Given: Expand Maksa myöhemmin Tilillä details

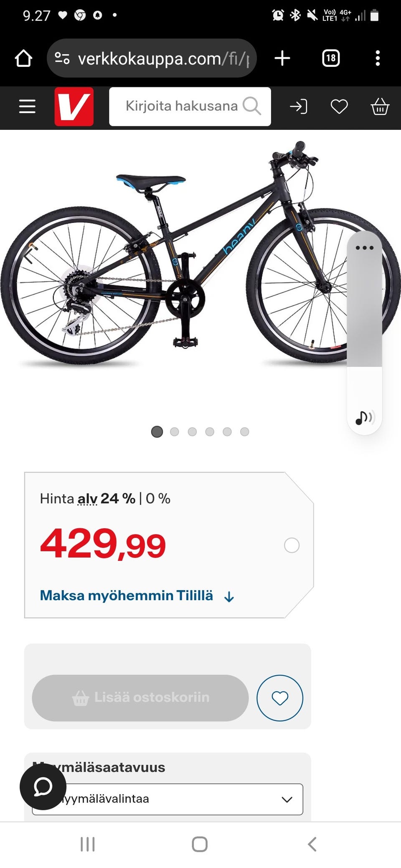Looking at the screenshot, I should pyautogui.click(x=136, y=595).
